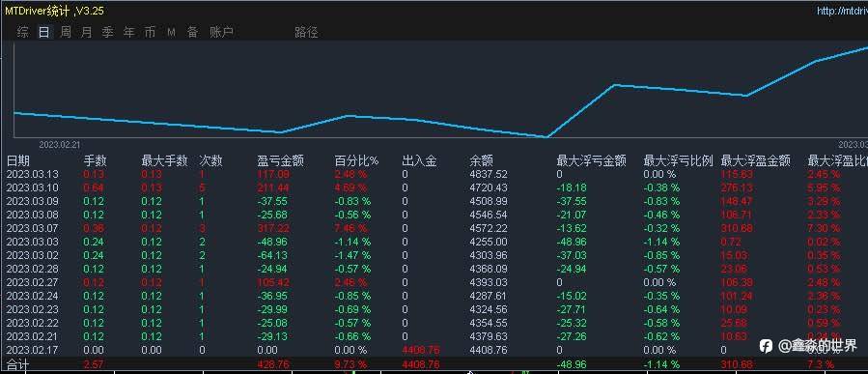Open the 账户 account tab
Image resolution: width=868 pixels, height=374 pixels.
[221, 32]
